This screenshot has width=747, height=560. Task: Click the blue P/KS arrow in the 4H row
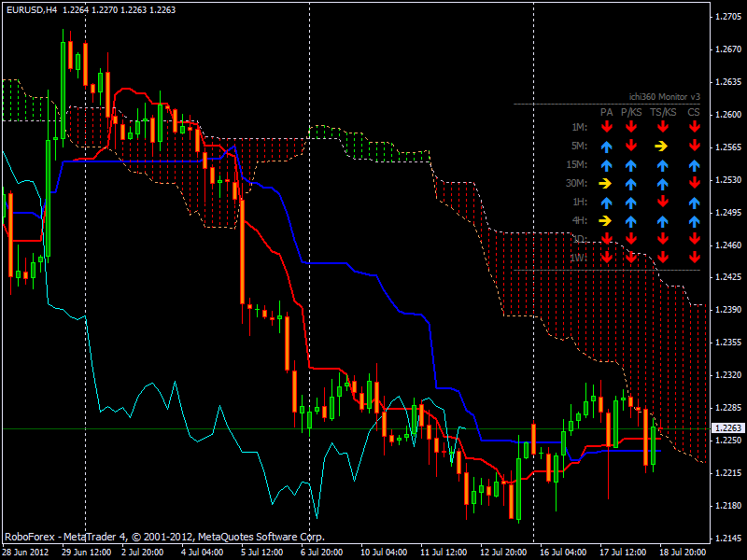[x=631, y=220]
